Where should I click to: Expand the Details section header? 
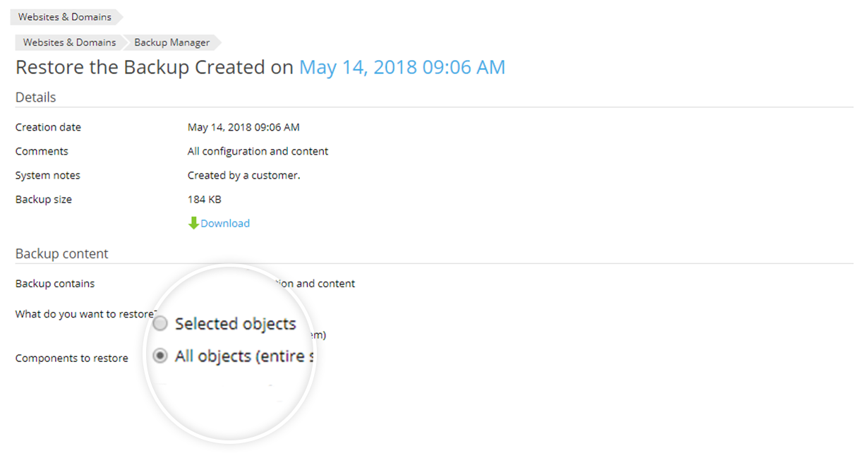click(35, 97)
